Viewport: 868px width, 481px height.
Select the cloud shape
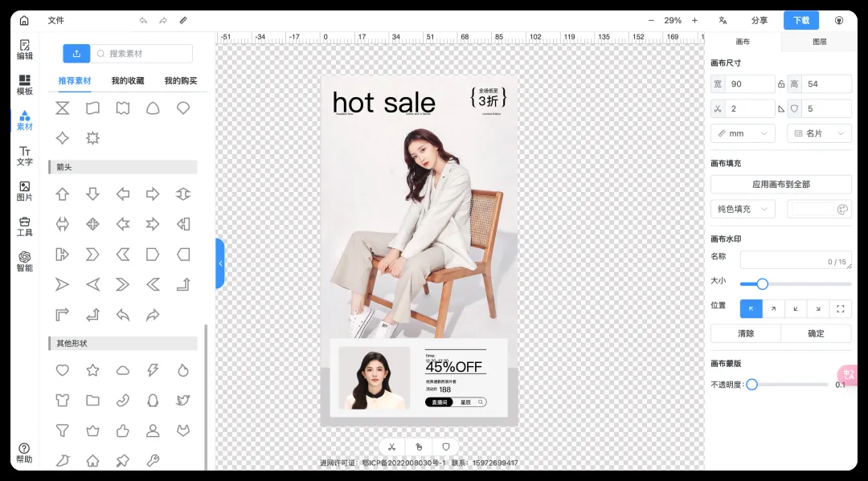point(123,370)
